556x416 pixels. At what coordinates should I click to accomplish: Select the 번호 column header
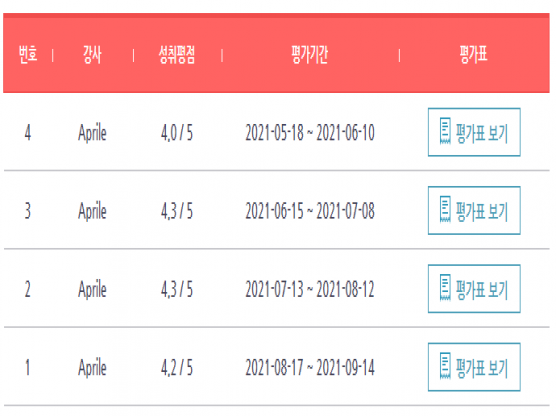click(x=28, y=55)
